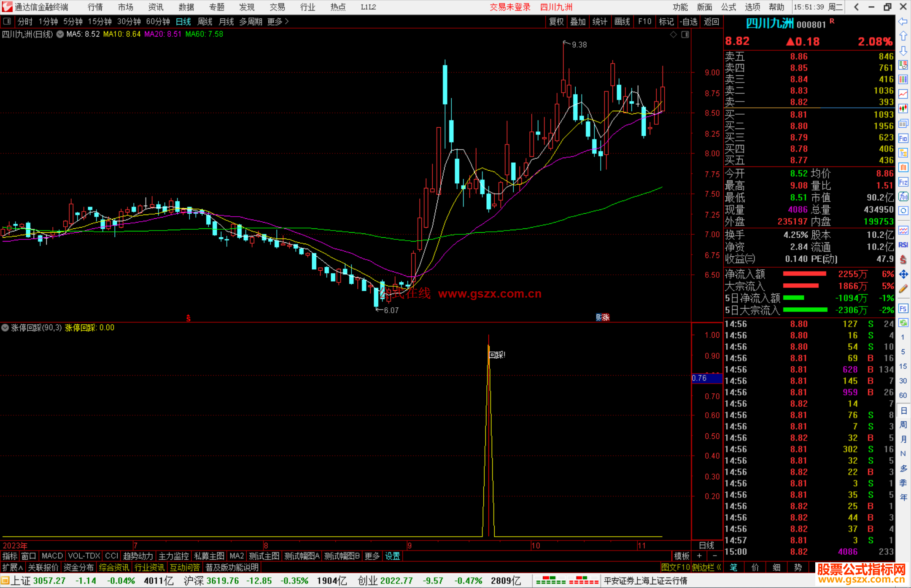Click the line trend chart sidebar icon
911x588 pixels.
[x=903, y=94]
